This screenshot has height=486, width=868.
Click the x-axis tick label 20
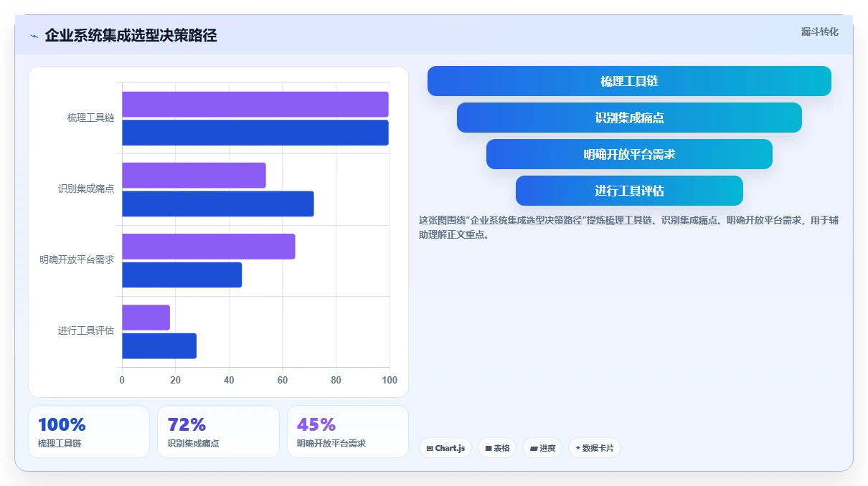click(x=176, y=380)
